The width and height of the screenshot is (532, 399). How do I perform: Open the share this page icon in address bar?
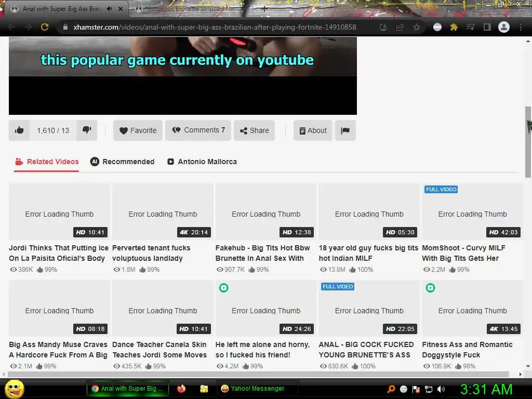tap(400, 27)
